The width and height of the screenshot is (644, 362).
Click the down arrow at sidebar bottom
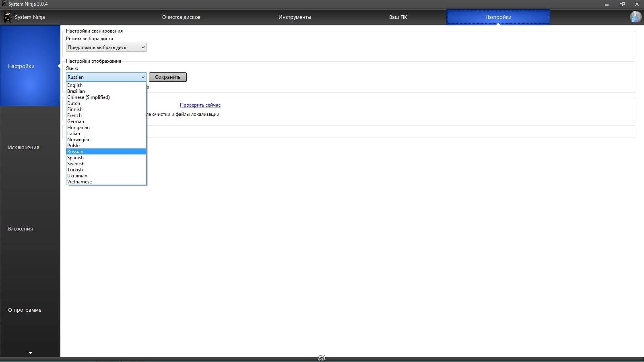(x=30, y=353)
